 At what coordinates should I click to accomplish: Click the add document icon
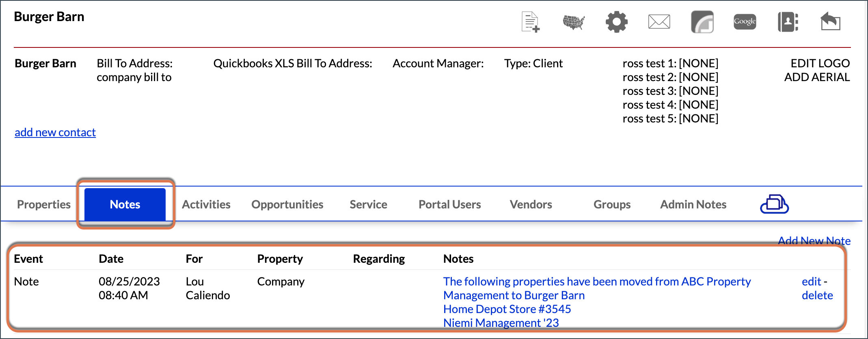[531, 22]
